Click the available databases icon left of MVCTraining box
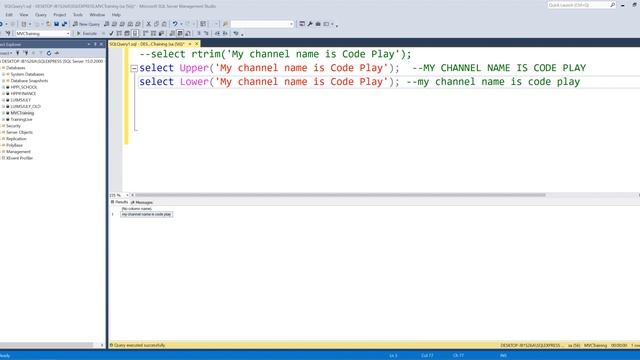The width and height of the screenshot is (640, 360). click(x=8, y=33)
